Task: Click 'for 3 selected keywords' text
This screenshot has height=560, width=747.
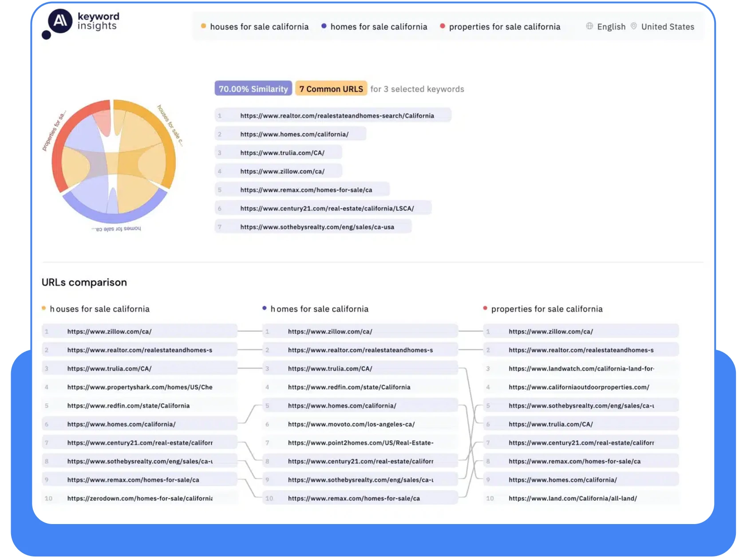Action: pyautogui.click(x=417, y=89)
